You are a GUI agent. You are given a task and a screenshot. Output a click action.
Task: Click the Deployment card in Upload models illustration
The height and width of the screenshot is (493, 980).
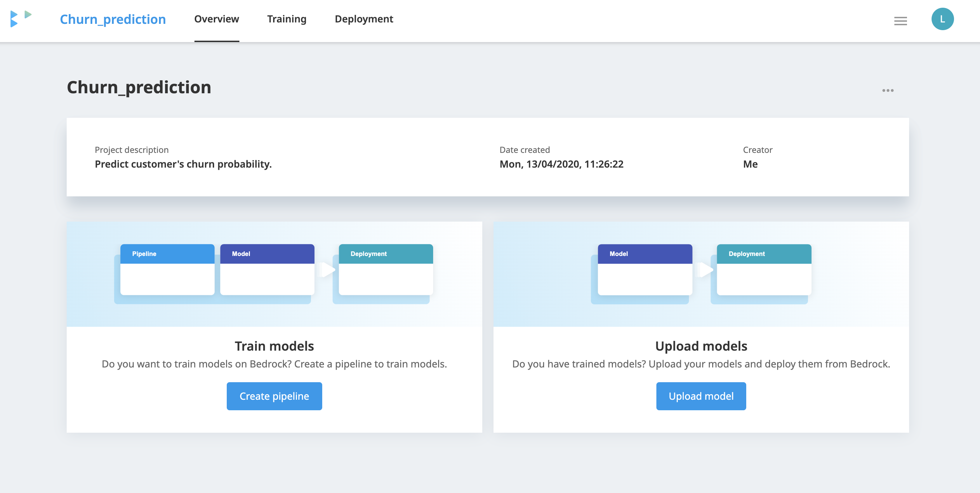(764, 269)
